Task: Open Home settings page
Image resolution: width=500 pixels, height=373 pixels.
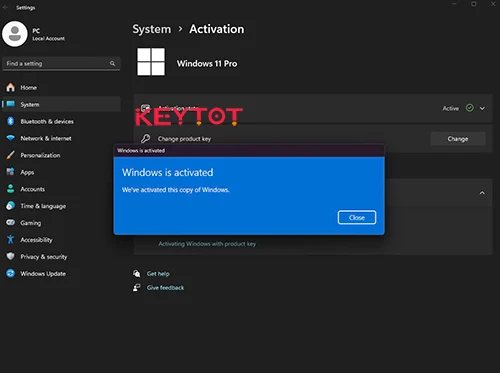Action: pyautogui.click(x=61, y=87)
